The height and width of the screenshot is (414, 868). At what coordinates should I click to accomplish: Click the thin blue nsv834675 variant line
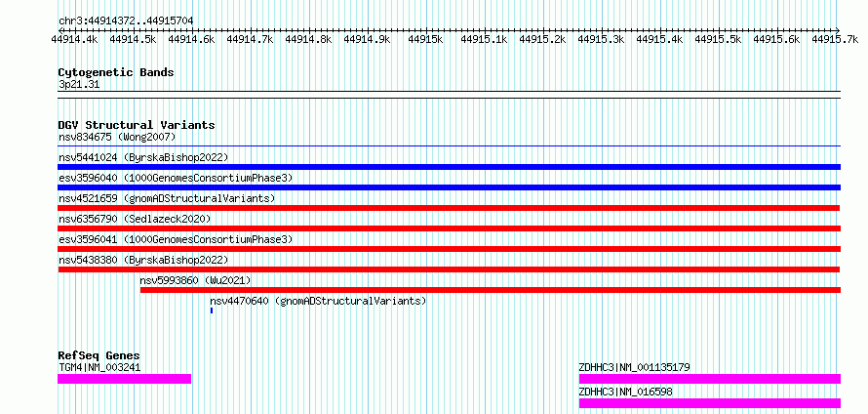coord(449,146)
